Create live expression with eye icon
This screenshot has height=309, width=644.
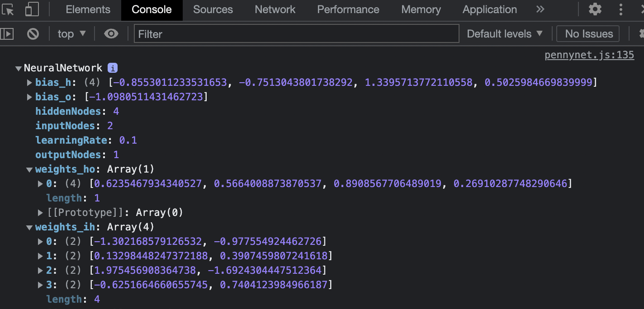click(111, 34)
